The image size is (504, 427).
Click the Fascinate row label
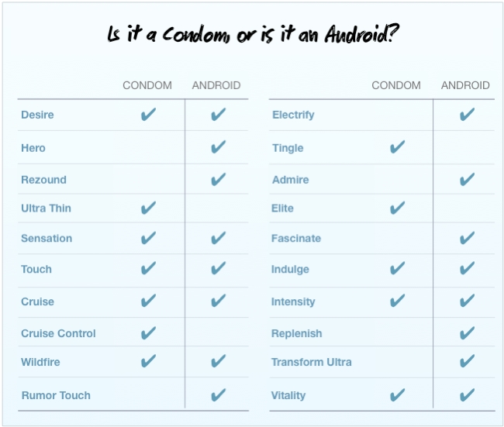click(295, 239)
